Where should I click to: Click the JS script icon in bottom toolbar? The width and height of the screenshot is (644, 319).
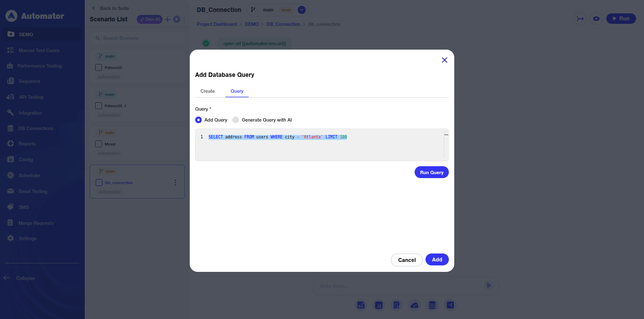click(x=378, y=305)
